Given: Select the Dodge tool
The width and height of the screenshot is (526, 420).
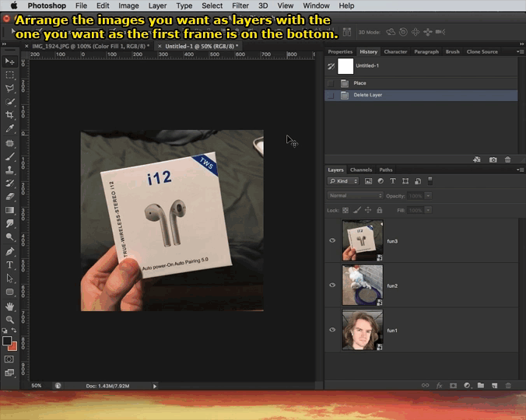Looking at the screenshot, I should click(x=9, y=237).
